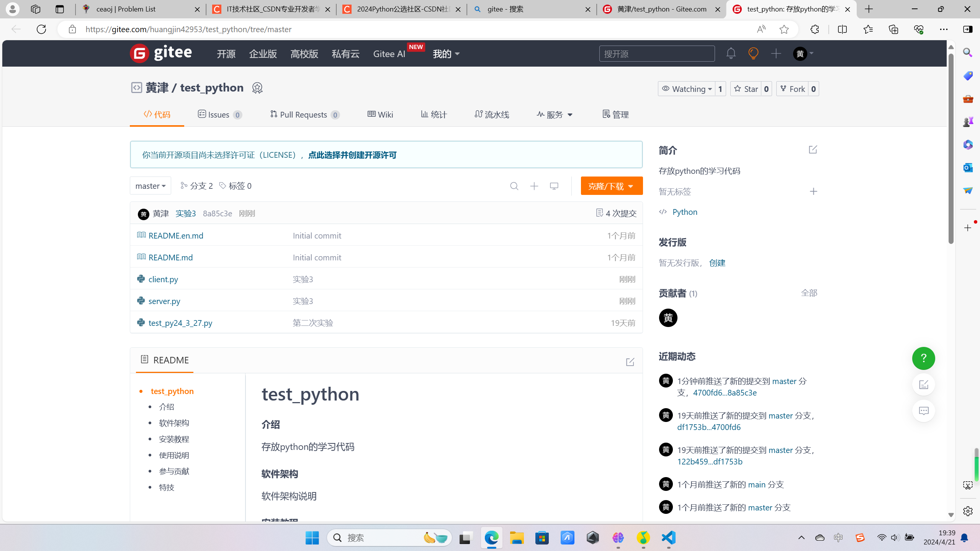The image size is (980, 551).
Task: Refresh the browser page
Action: (x=41, y=29)
